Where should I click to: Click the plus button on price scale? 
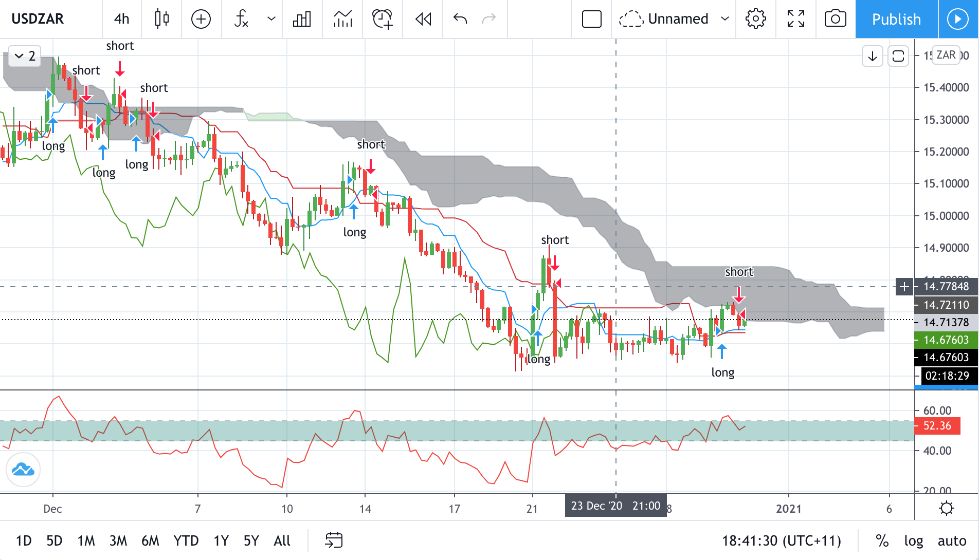click(904, 287)
